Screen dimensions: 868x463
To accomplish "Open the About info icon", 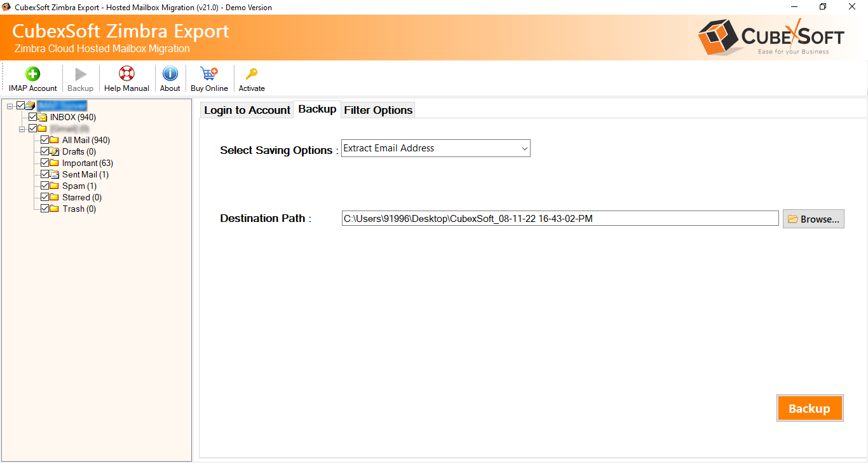I will [170, 74].
